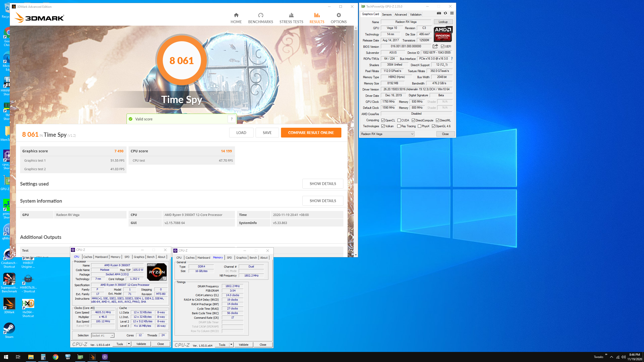Open the Windows Start menu
644x362 pixels.
[6, 357]
